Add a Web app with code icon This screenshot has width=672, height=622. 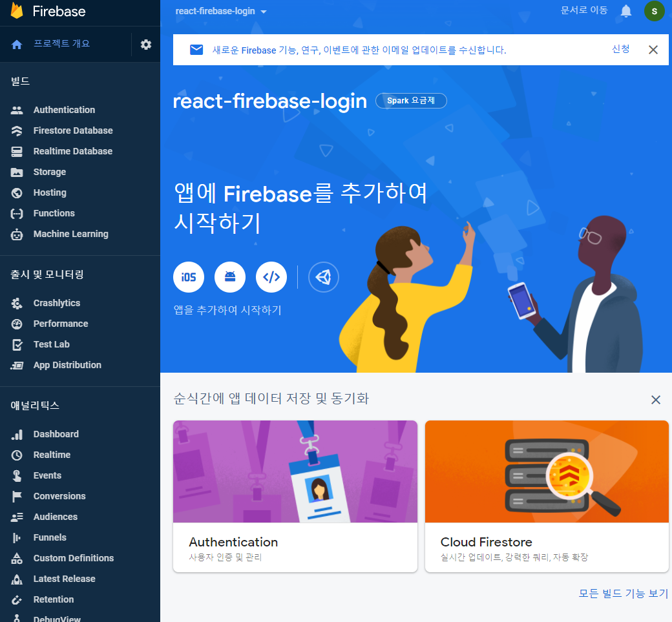271,277
